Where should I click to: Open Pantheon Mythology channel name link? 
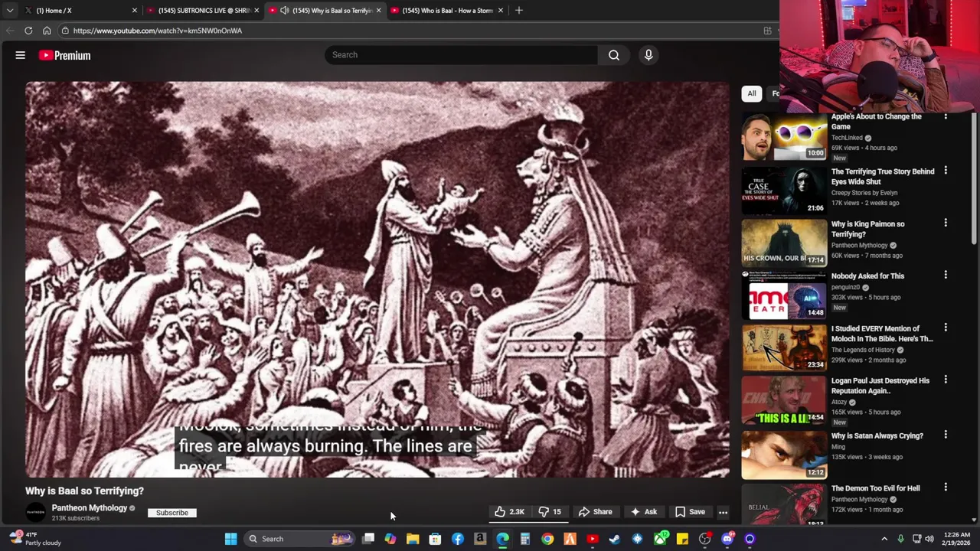[90, 508]
